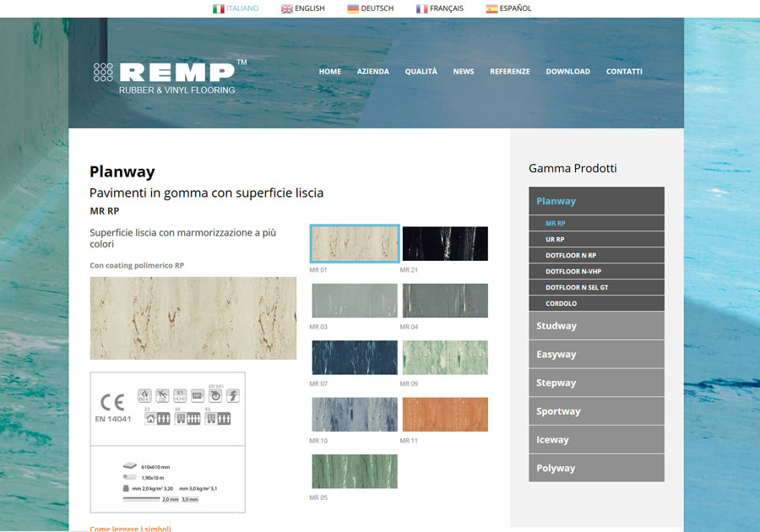This screenshot has height=532, width=760.
Task: Click the class 34 commercial use symbol
Action: pyautogui.click(x=187, y=418)
